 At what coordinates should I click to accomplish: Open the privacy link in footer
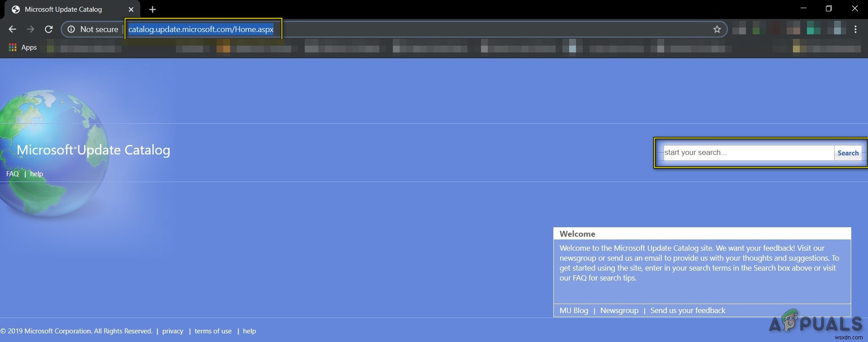tap(173, 331)
